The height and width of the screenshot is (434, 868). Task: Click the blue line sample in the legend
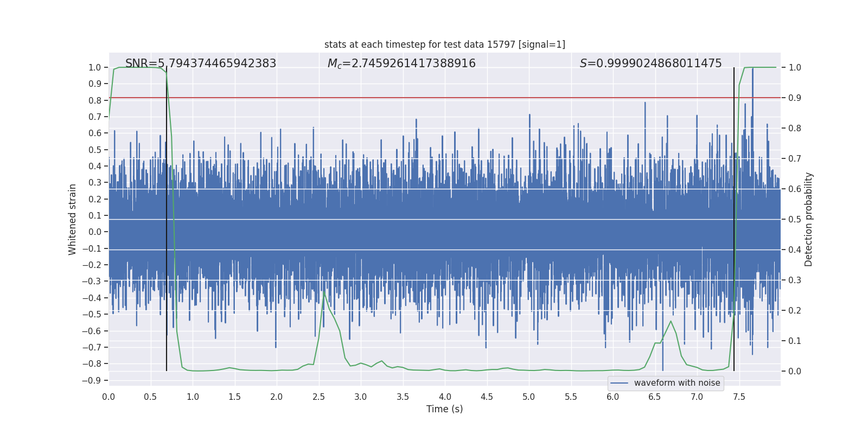[x=619, y=383]
